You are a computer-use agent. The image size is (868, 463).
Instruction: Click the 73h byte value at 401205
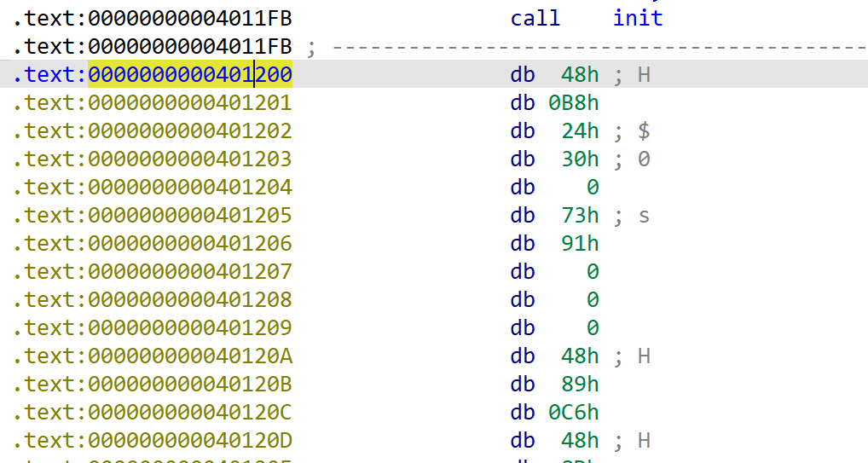click(580, 216)
